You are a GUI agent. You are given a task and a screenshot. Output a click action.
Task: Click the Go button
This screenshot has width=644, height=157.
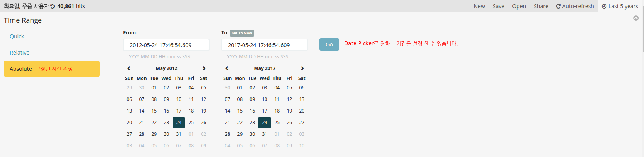point(329,44)
